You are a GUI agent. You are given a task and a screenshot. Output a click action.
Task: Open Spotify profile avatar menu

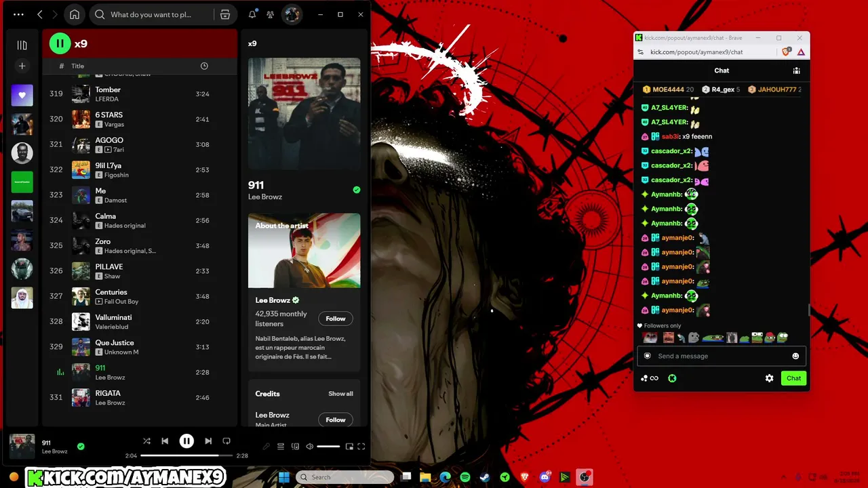click(292, 14)
